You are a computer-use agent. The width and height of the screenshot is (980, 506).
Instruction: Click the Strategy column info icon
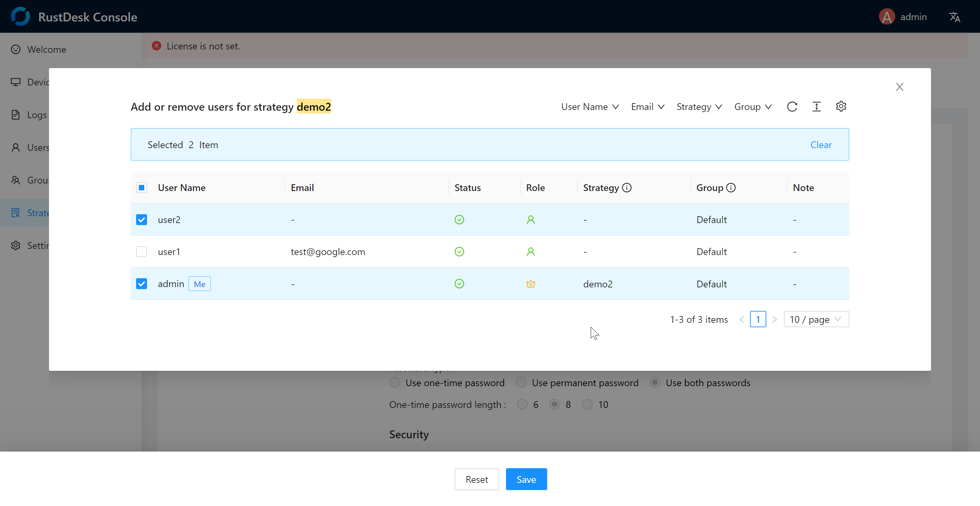[626, 188]
